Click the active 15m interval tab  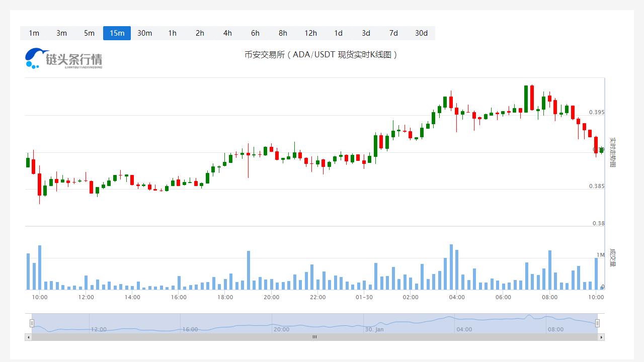coord(117,33)
